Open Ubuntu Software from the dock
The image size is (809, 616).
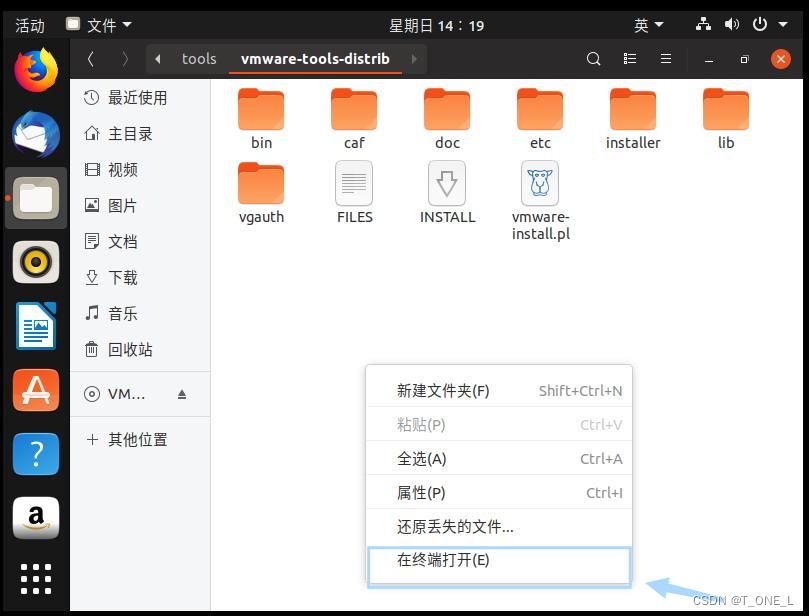click(x=35, y=390)
